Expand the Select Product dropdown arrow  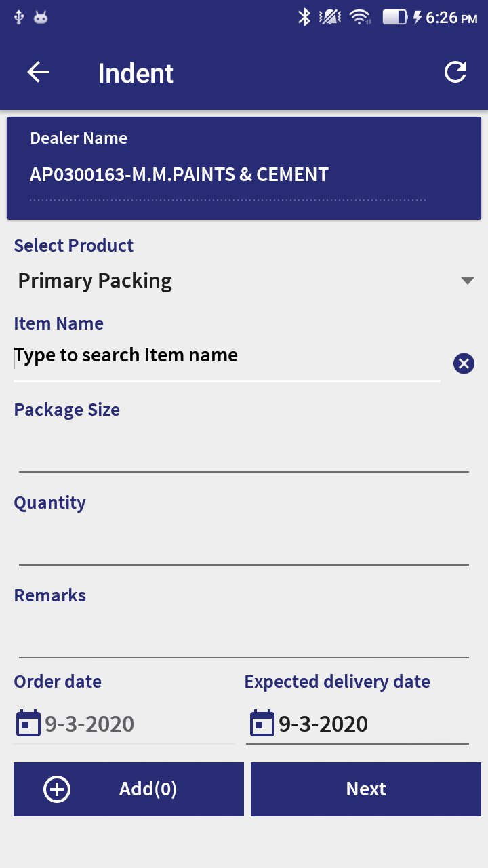click(x=467, y=281)
